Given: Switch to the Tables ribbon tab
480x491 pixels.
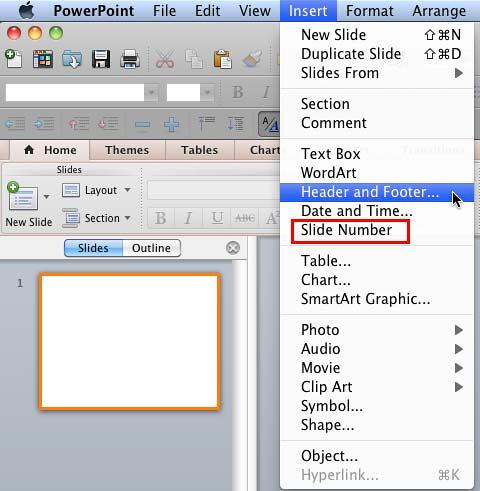Looking at the screenshot, I should [200, 150].
